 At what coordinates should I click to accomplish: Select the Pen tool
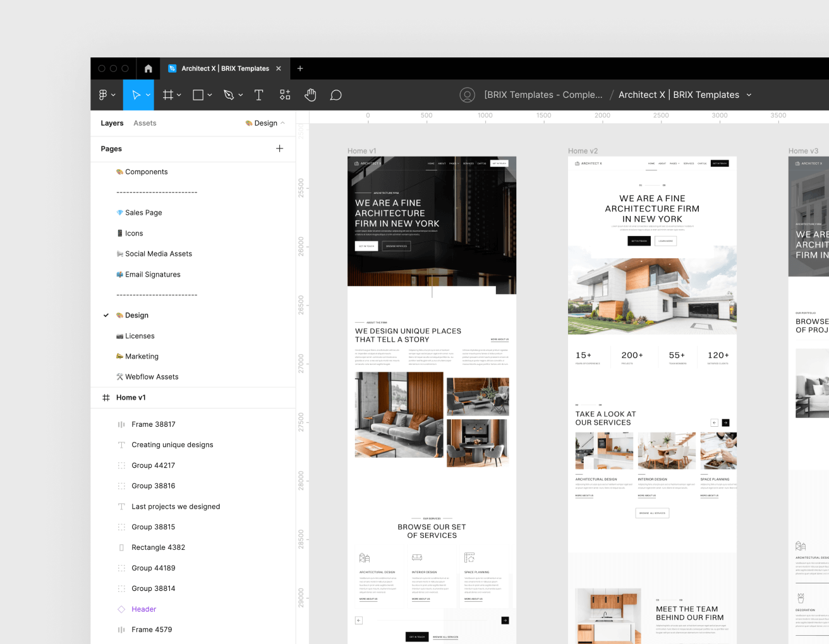[229, 95]
